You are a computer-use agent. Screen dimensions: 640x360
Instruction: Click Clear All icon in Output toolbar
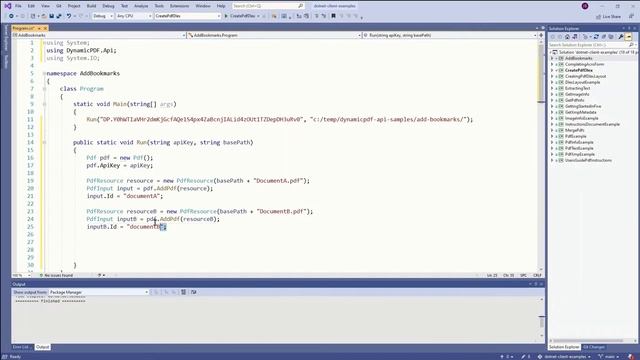pyautogui.click(x=184, y=292)
